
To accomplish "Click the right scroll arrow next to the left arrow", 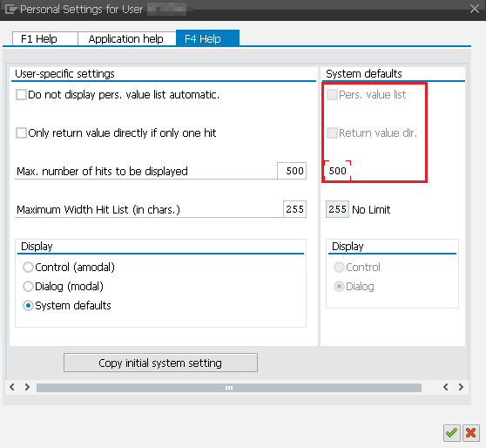I will click(27, 387).
